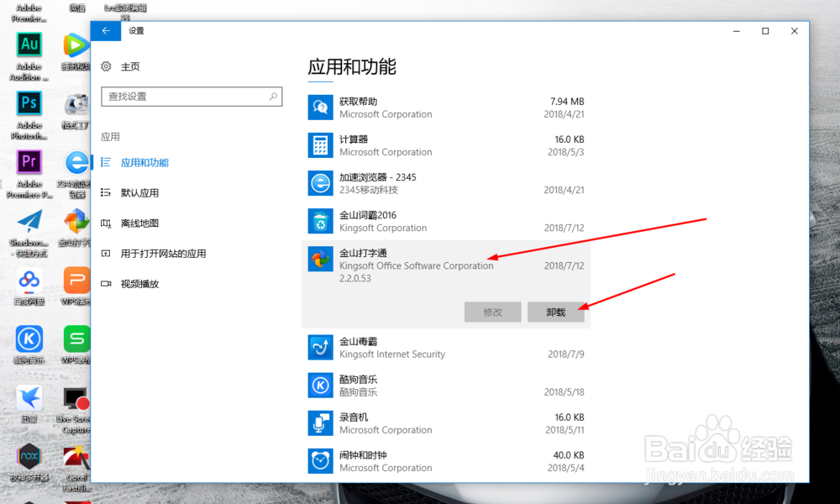
Task: Open 视频播放 in the sidebar
Action: pos(139,284)
